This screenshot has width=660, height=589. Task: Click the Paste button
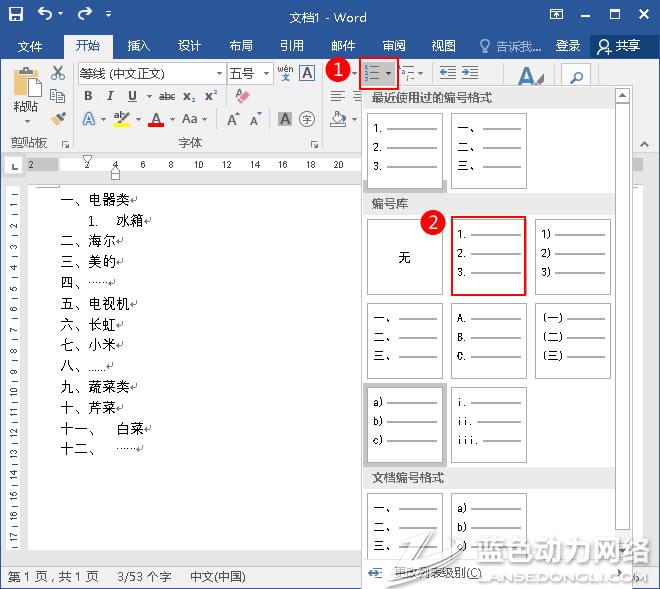pos(26,92)
